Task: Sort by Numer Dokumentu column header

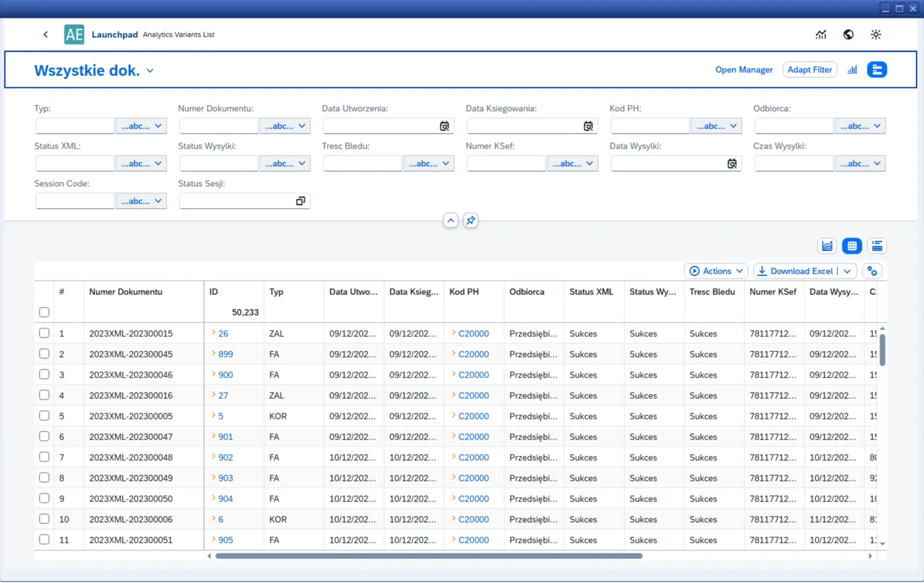Action: coord(126,292)
